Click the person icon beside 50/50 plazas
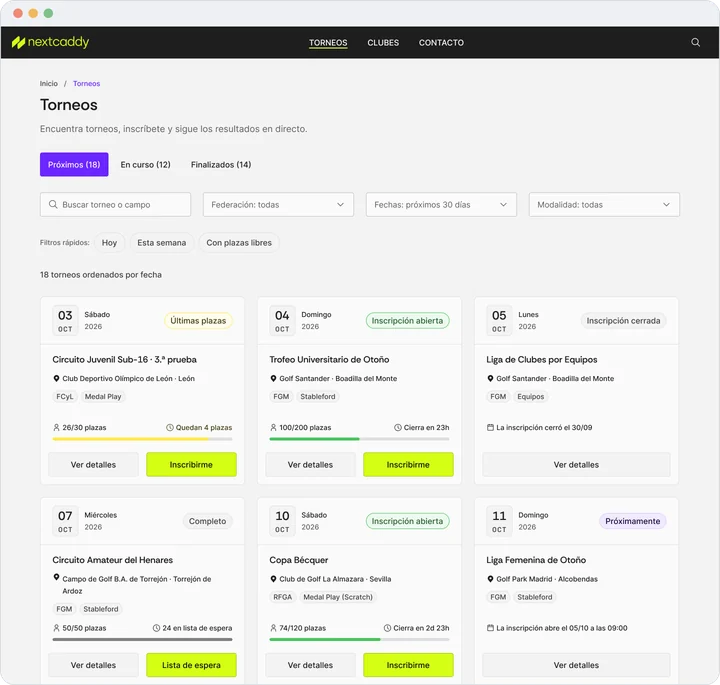The image size is (720, 685). coord(56,628)
